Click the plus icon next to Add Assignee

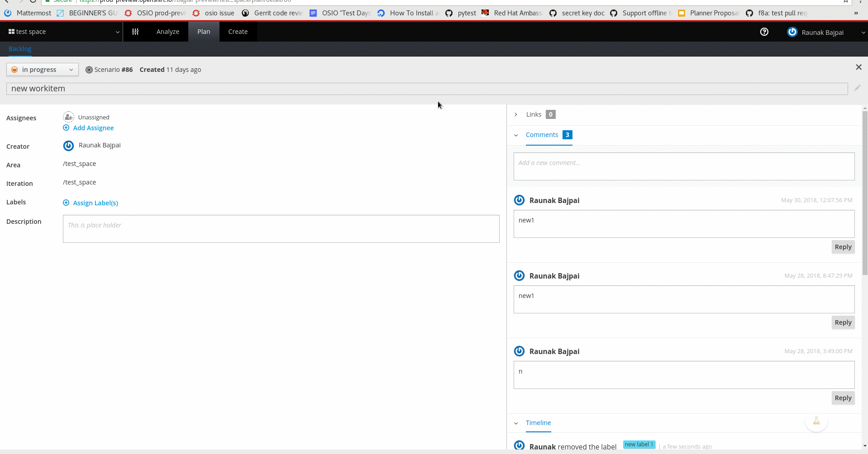click(66, 128)
